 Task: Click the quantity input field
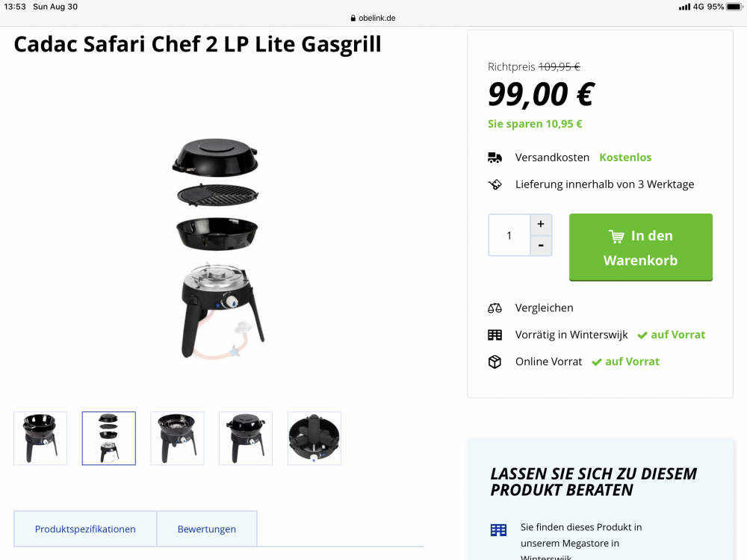tap(509, 235)
